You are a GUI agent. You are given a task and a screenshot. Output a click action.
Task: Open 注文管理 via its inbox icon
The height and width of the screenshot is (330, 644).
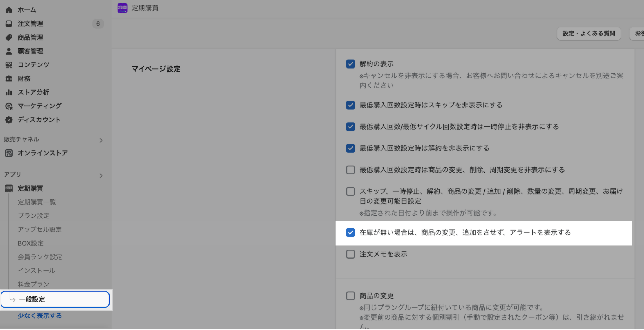point(9,24)
